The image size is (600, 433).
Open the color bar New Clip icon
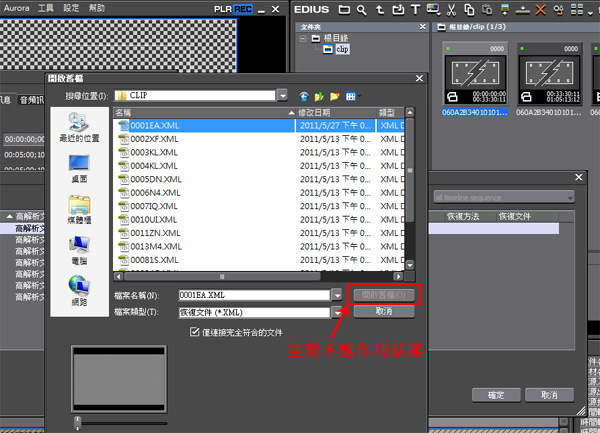click(433, 9)
